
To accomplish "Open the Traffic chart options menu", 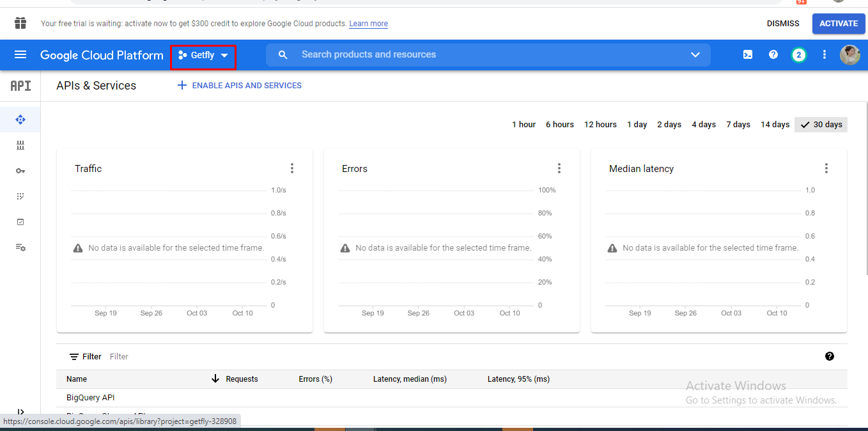I will click(x=292, y=168).
